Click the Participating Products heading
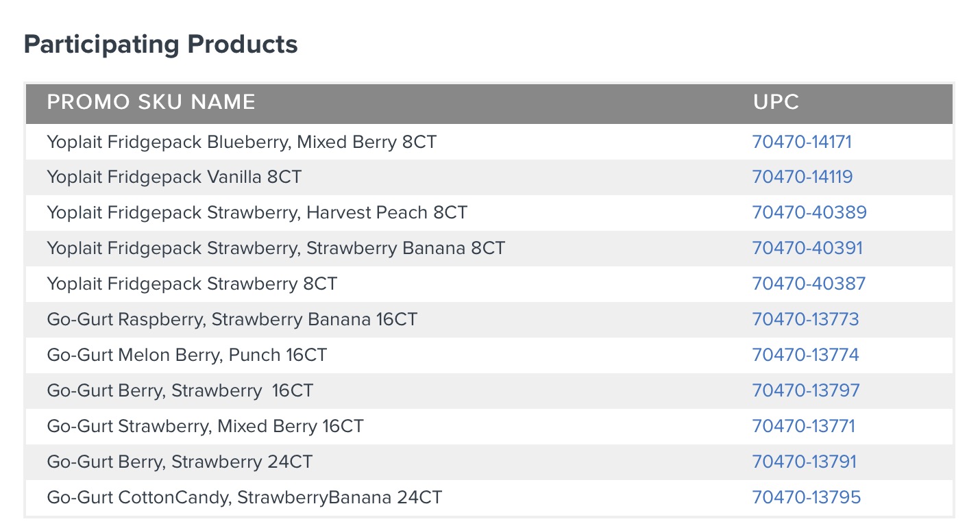The image size is (980, 528). pos(161,45)
